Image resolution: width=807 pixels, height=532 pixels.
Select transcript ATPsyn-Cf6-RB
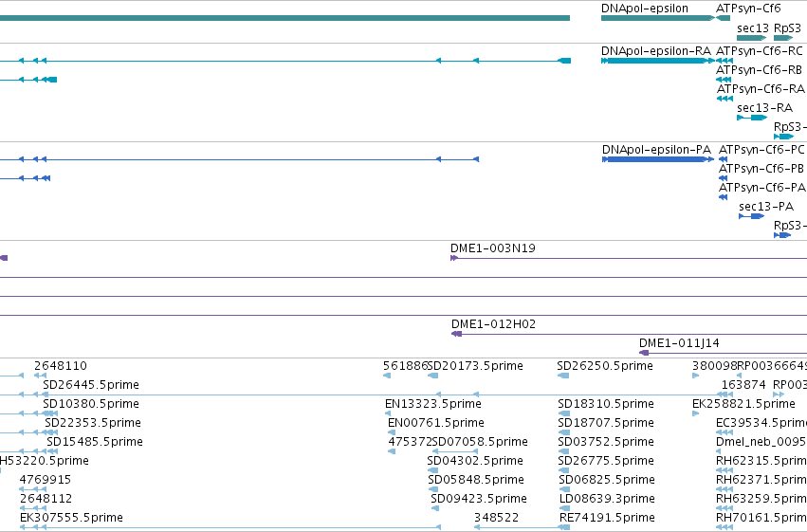point(724,80)
